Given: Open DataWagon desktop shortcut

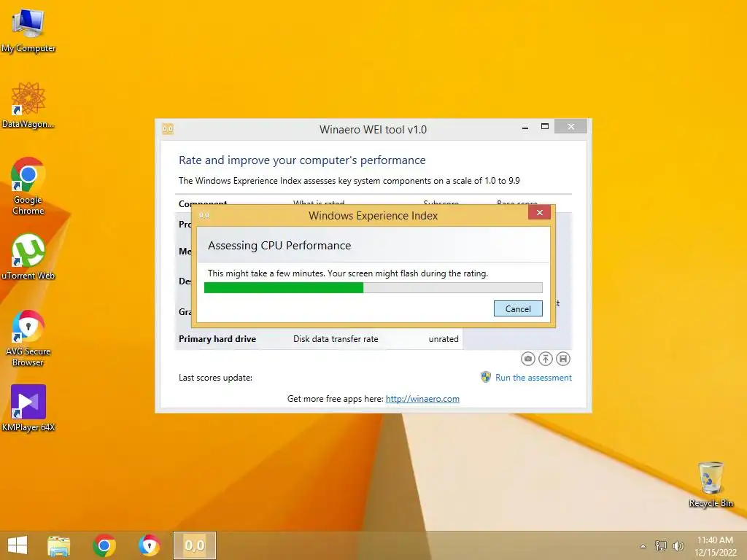Looking at the screenshot, I should tap(28, 105).
